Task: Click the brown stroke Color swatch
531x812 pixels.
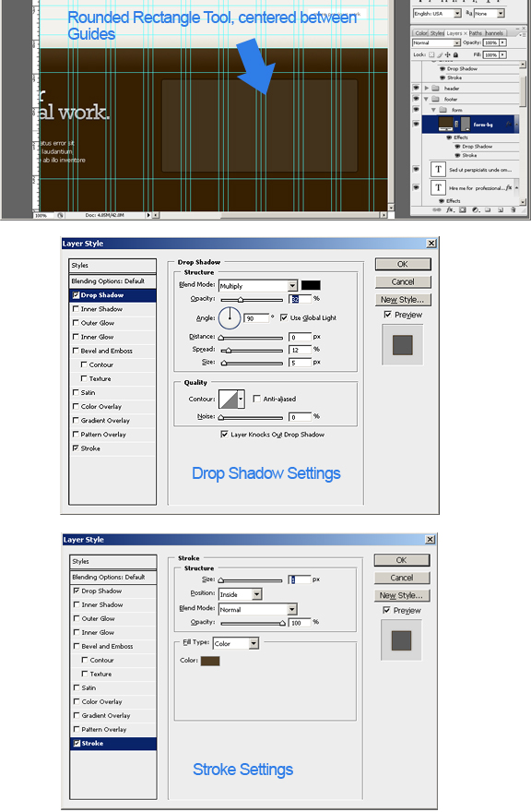Action: (210, 661)
